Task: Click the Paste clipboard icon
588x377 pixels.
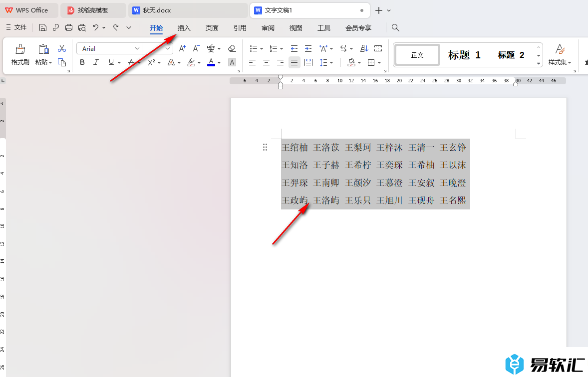Action: [x=43, y=49]
